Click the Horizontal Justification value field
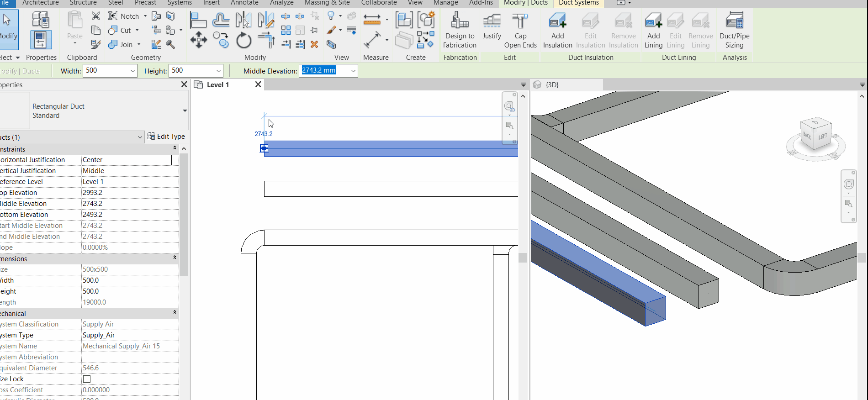This screenshot has width=868, height=400. (x=127, y=160)
